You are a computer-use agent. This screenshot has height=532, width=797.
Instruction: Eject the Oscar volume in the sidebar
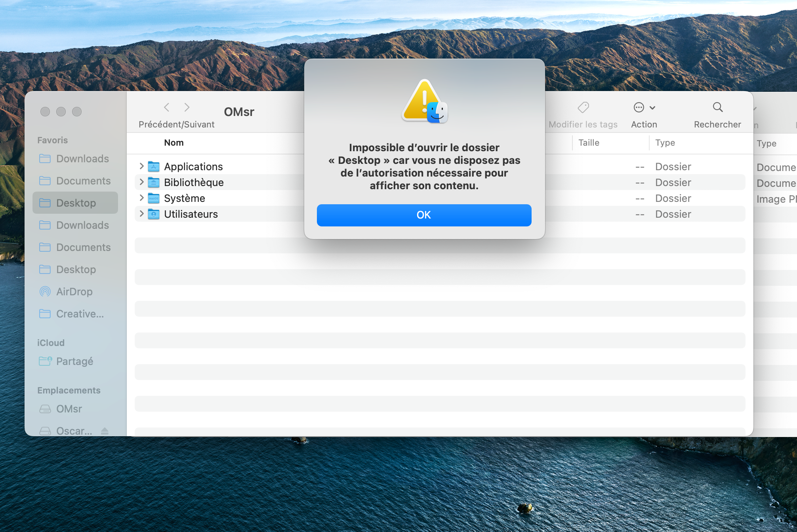[x=105, y=431]
